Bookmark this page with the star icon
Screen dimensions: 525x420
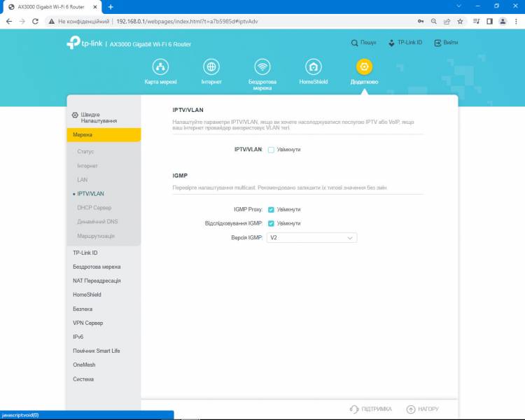460,22
